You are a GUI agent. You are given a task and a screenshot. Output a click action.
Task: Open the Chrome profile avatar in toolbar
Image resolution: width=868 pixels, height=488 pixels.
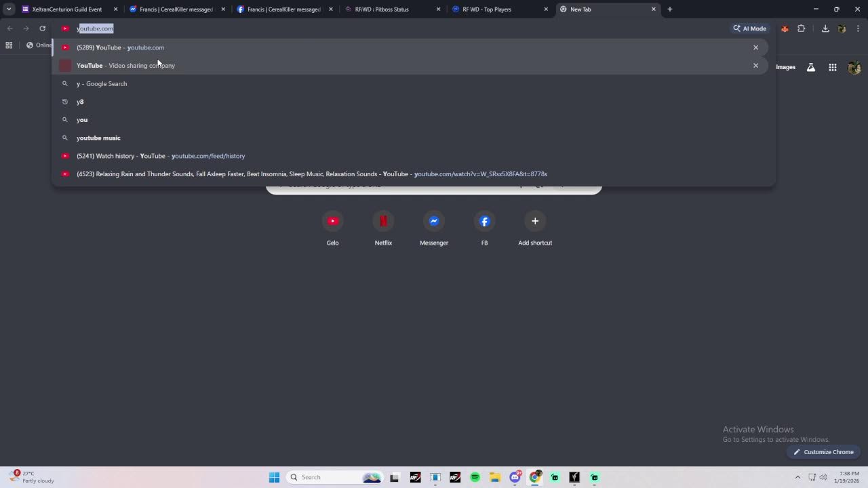point(842,28)
